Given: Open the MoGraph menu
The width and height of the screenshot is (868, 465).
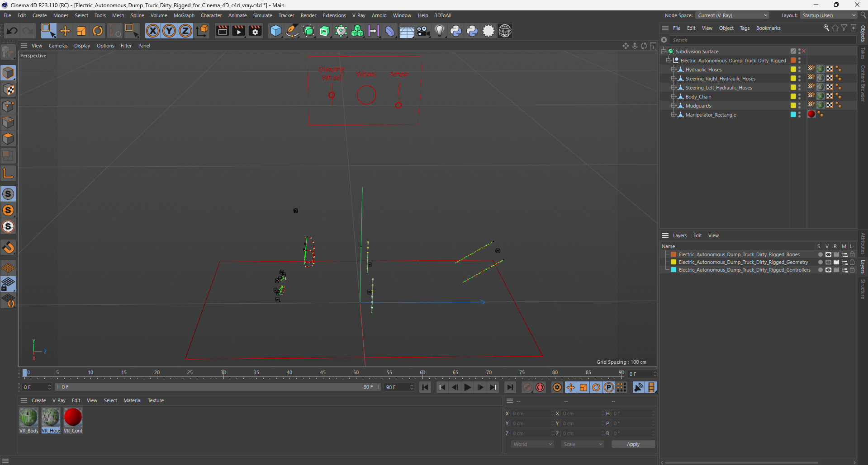Looking at the screenshot, I should (184, 15).
